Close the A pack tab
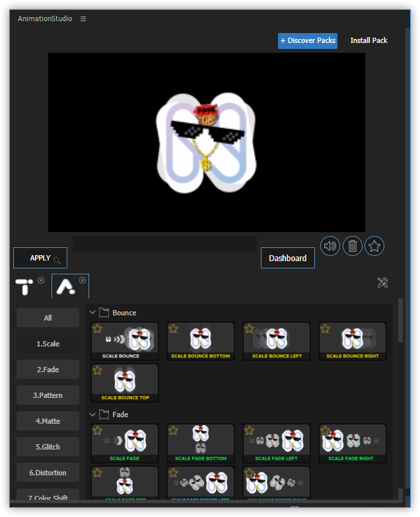The image size is (420, 517). coord(83,280)
